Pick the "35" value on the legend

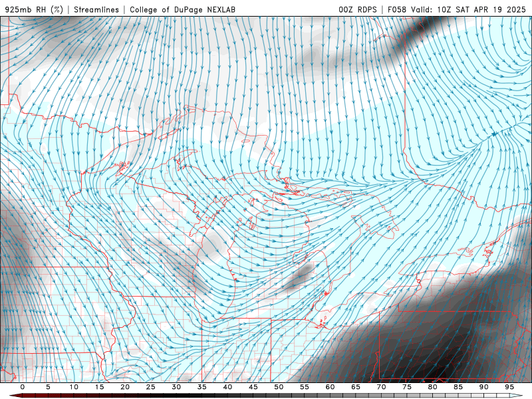[x=201, y=387]
